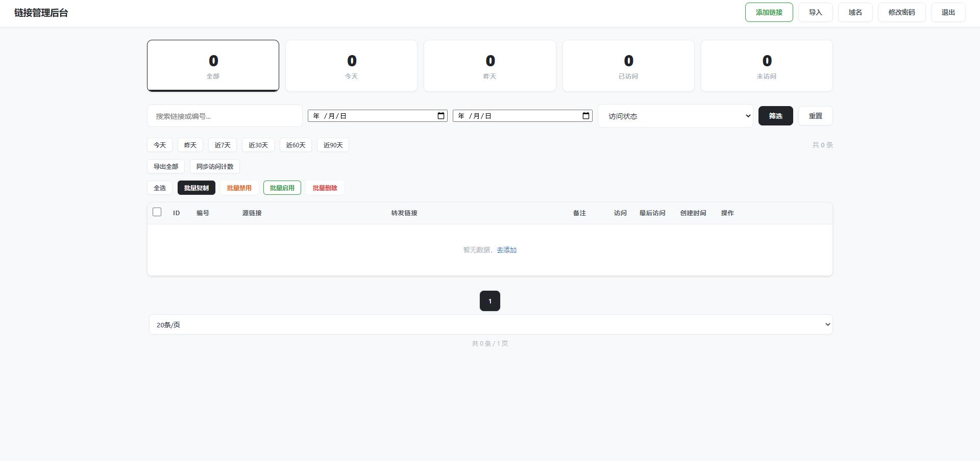Expand the 20条/页 page size dropdown
Viewport: 980px width, 461px height.
tap(491, 324)
